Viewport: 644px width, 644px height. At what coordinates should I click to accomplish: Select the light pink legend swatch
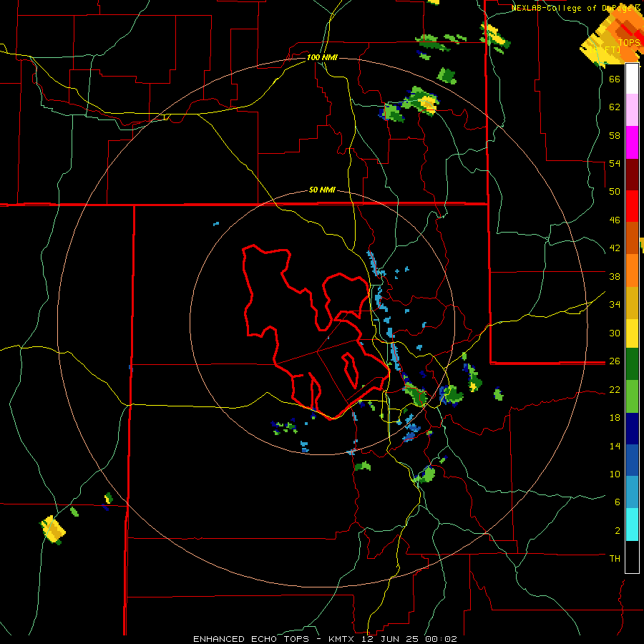pos(632,110)
